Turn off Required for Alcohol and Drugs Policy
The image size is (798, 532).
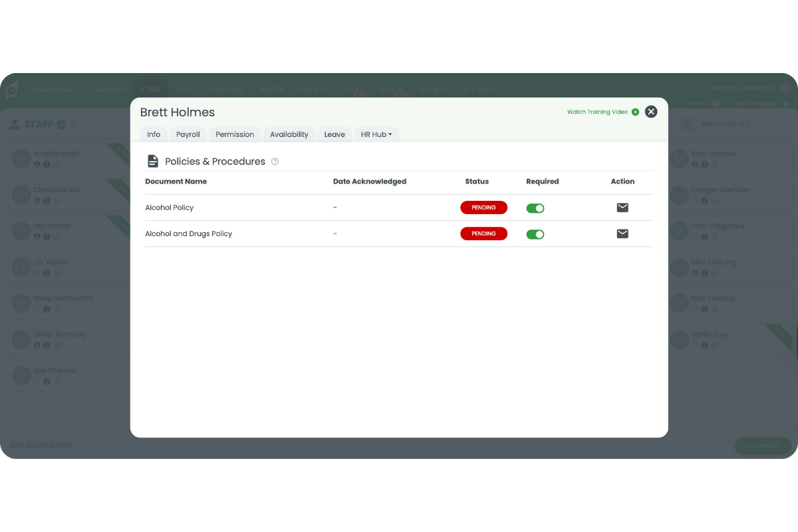535,233
